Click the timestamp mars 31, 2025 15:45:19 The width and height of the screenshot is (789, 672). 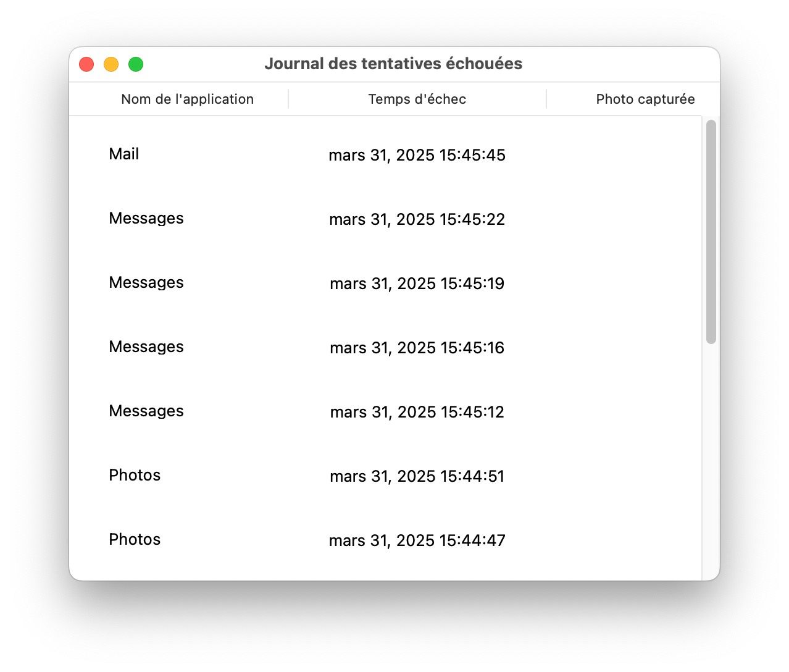[x=417, y=283]
